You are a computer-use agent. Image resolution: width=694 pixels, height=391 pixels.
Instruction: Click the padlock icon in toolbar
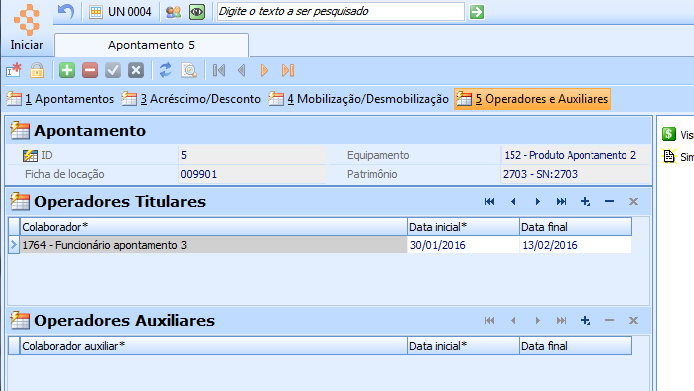(37, 70)
